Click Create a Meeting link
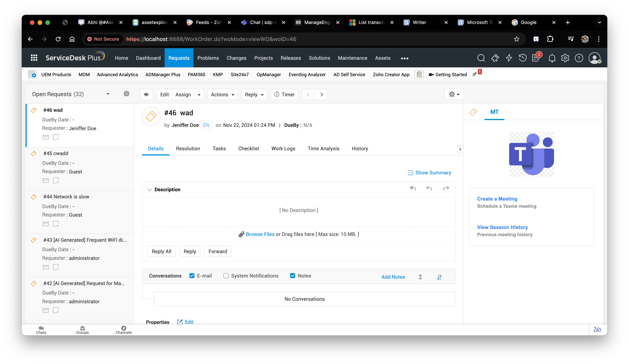 coord(497,199)
